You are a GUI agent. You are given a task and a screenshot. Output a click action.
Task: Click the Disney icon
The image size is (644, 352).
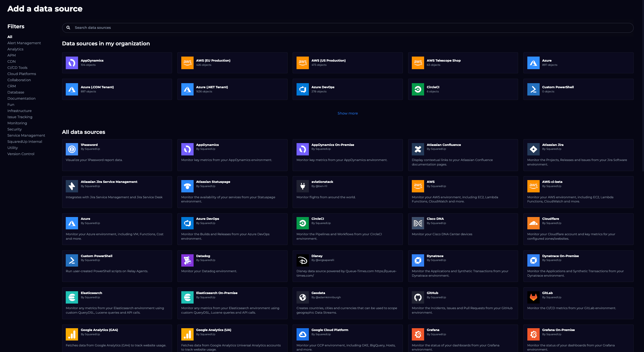pyautogui.click(x=303, y=260)
